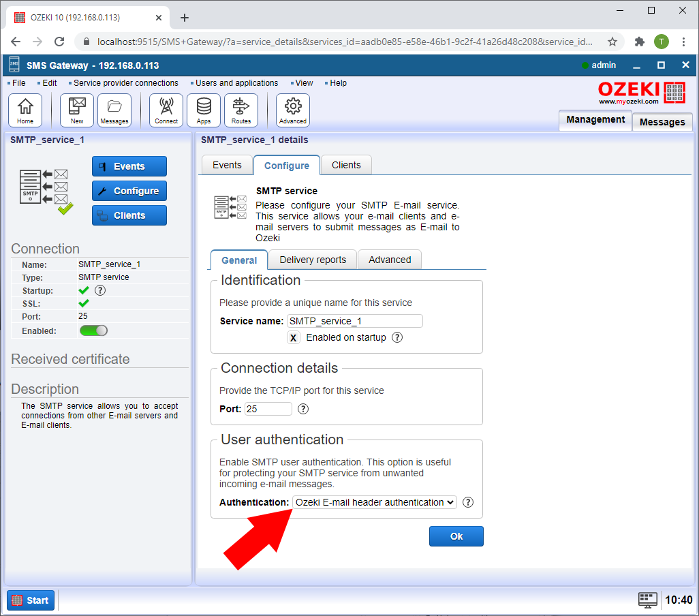Open the Advanced sub-tab
The image size is (699, 616).
tap(390, 260)
